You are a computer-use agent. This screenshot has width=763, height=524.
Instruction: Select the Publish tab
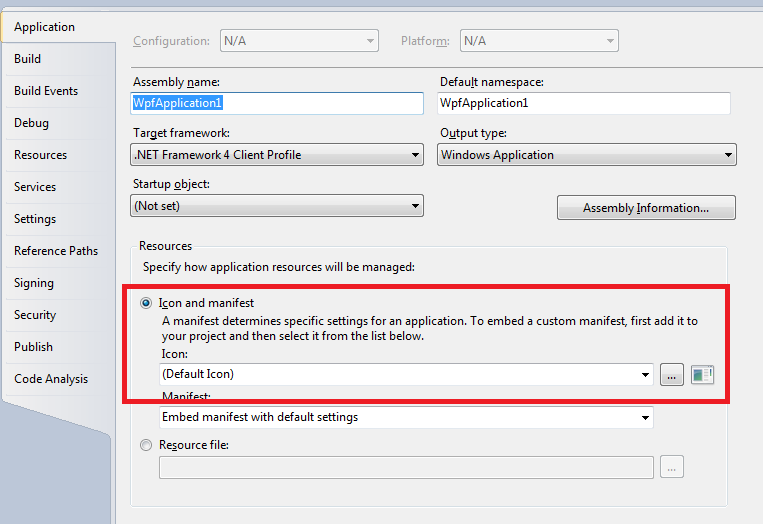point(33,347)
